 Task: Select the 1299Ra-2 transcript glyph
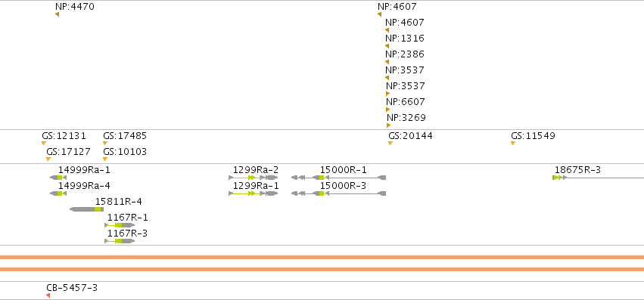253,178
